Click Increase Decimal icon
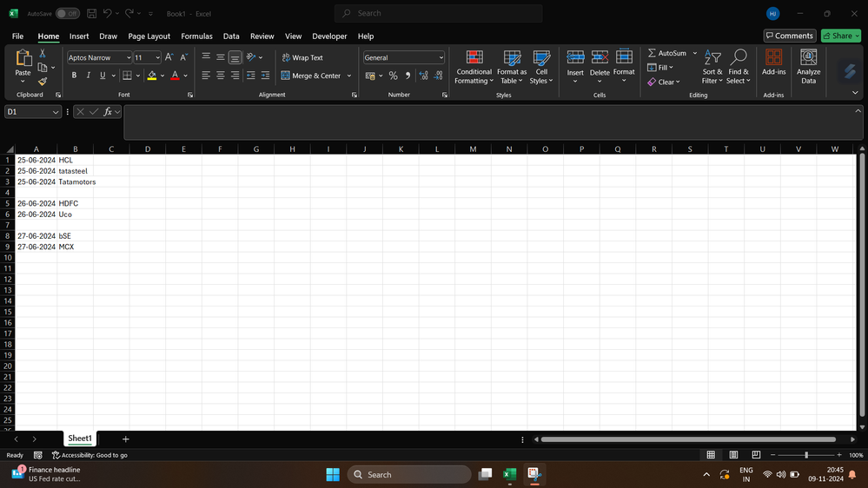 click(423, 76)
